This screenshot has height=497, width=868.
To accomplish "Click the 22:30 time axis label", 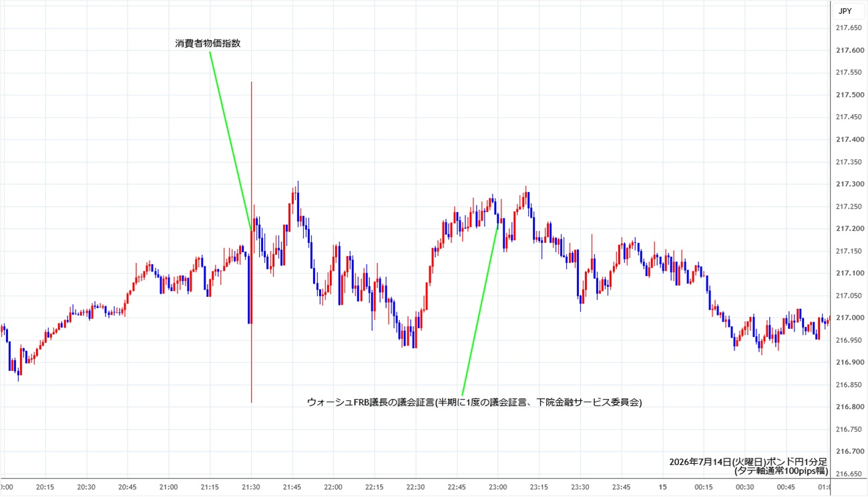I will (415, 487).
